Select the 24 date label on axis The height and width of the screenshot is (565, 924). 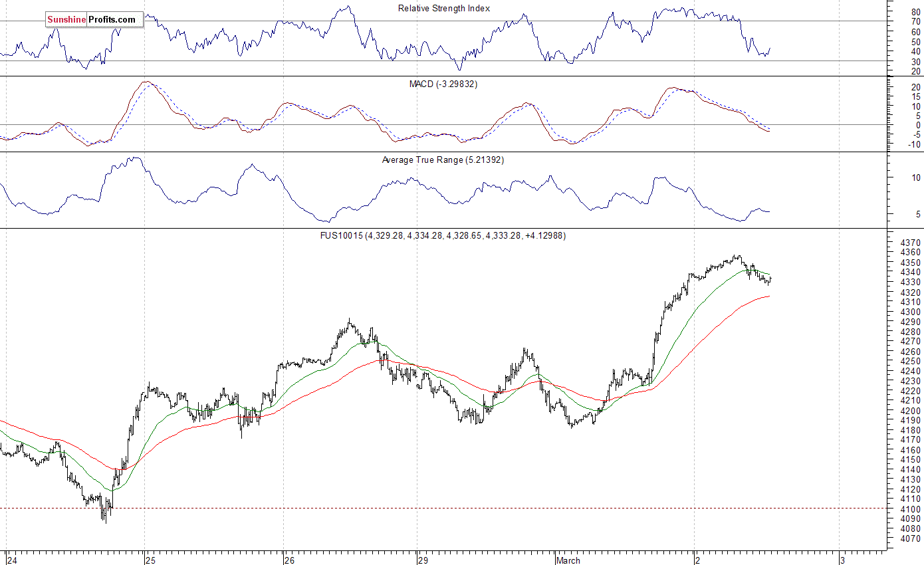pos(13,560)
